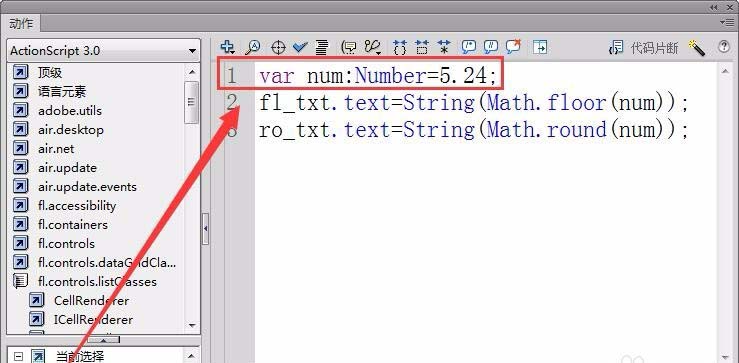Collapse 当前选择 with the minus box
The height and width of the screenshot is (363, 739).
[x=18, y=356]
